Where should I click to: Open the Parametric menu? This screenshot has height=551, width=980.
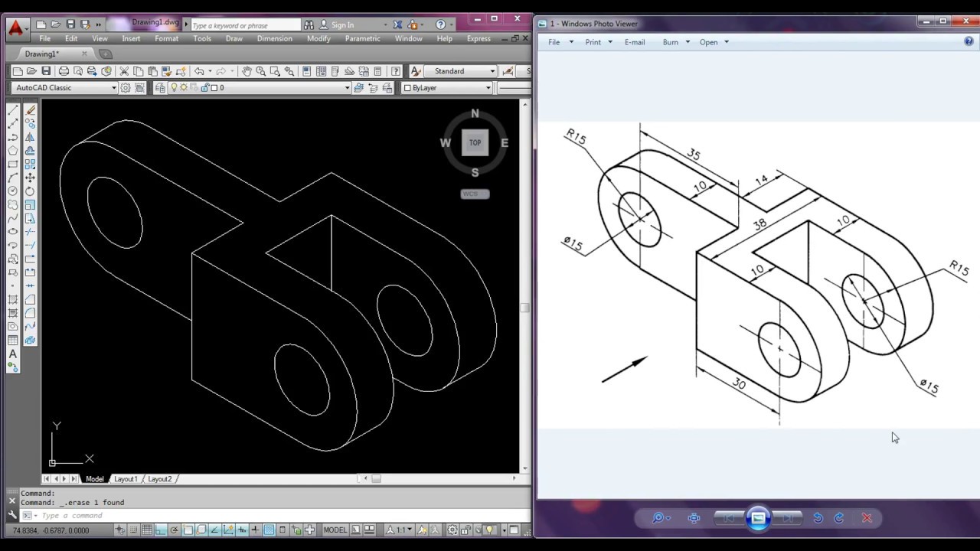362,38
